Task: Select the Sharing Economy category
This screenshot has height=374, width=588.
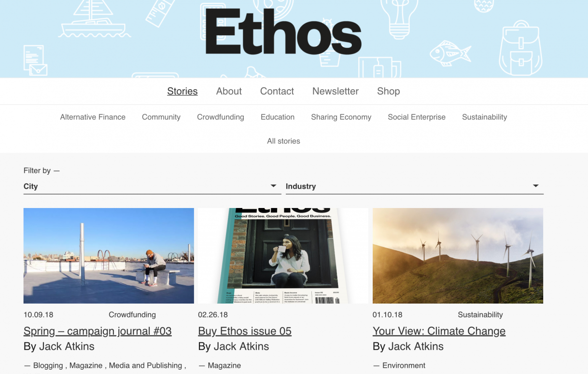Action: click(x=341, y=117)
